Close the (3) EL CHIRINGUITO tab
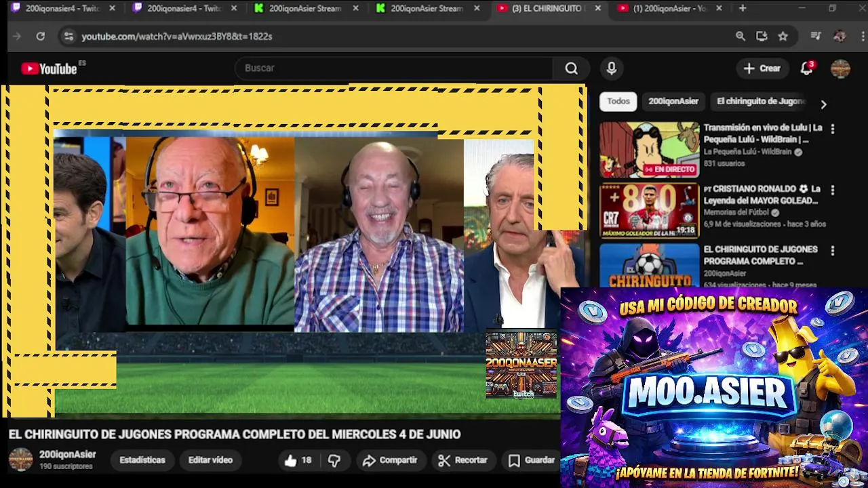 pos(597,9)
